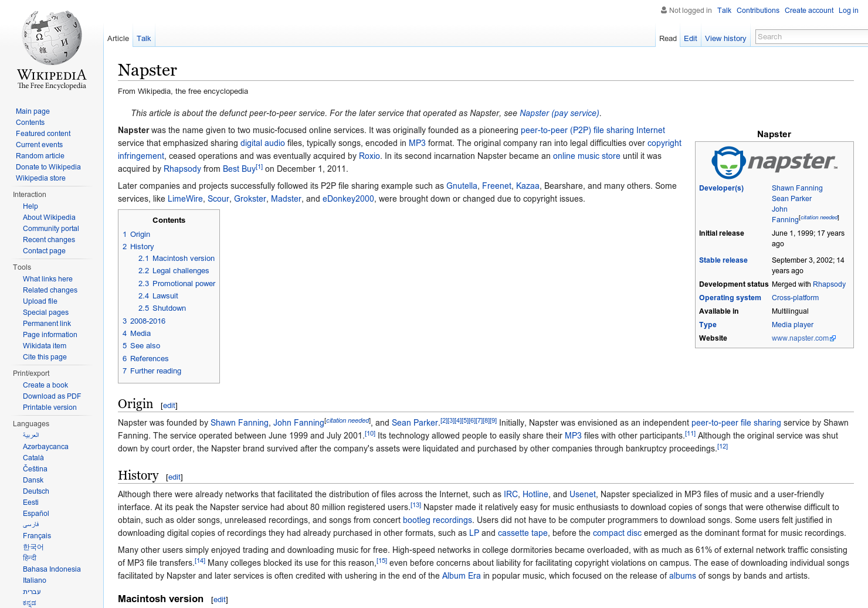Select 'Download as PDF' under Print/export
Screen dimensions: 868x608
[52, 396]
